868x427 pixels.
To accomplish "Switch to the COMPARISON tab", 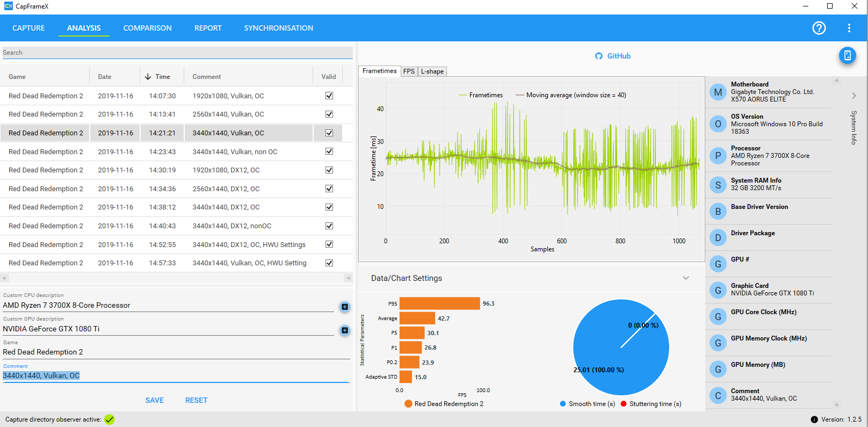I will pyautogui.click(x=148, y=28).
